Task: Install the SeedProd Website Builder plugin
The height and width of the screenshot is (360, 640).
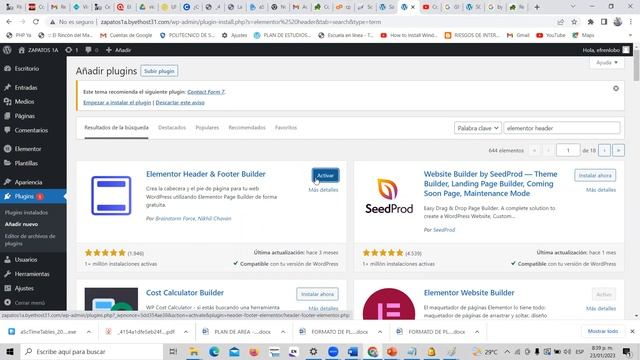Action: [595, 176]
